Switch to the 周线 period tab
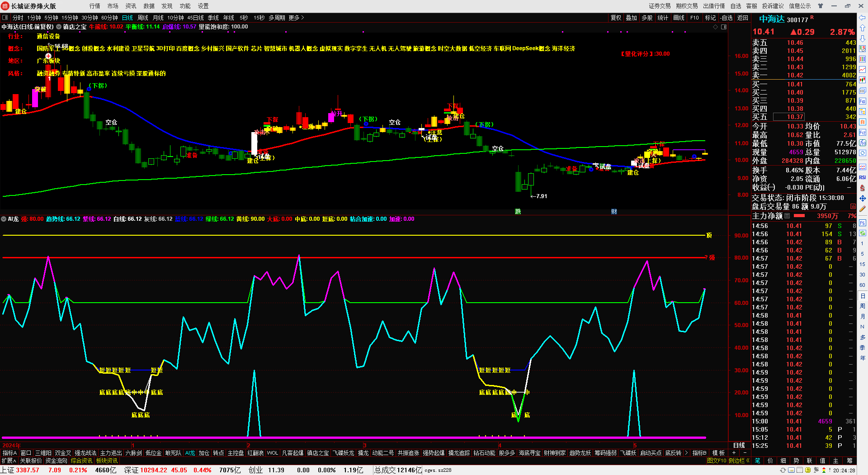 pyautogui.click(x=143, y=18)
